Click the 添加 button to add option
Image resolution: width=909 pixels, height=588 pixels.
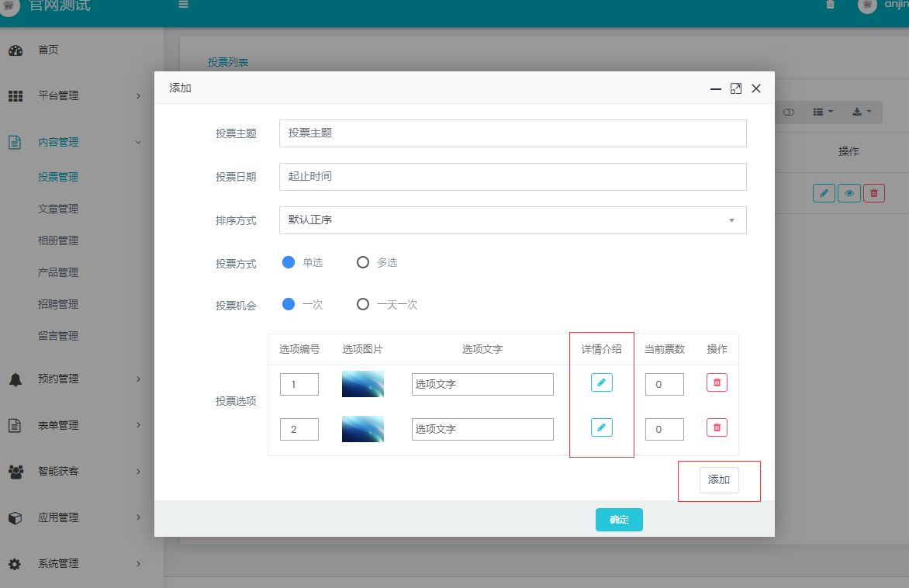click(x=719, y=480)
